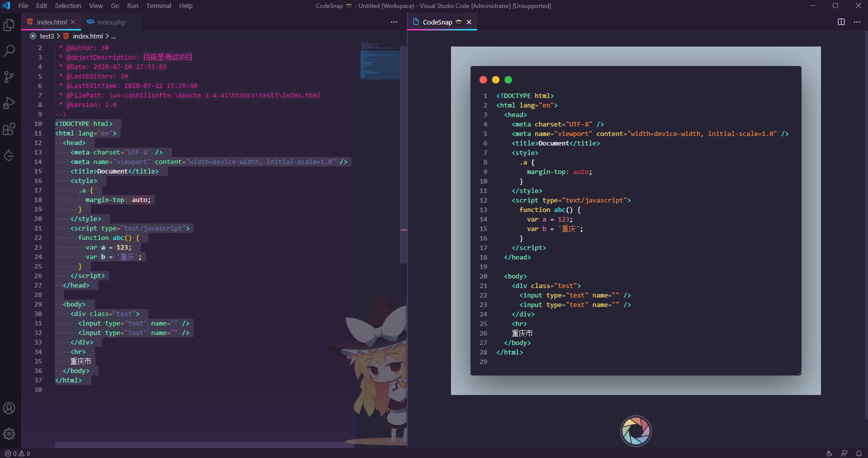The image size is (868, 458).
Task: Open the Search view in activity bar
Action: click(x=9, y=51)
